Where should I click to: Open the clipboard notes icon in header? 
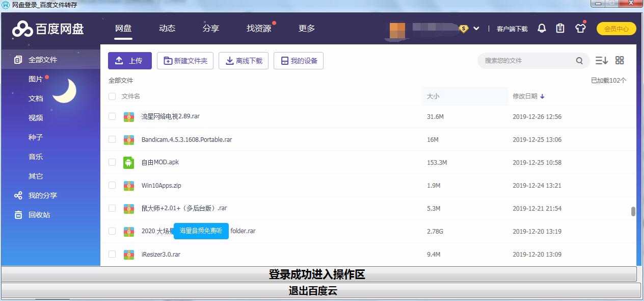[x=560, y=29]
